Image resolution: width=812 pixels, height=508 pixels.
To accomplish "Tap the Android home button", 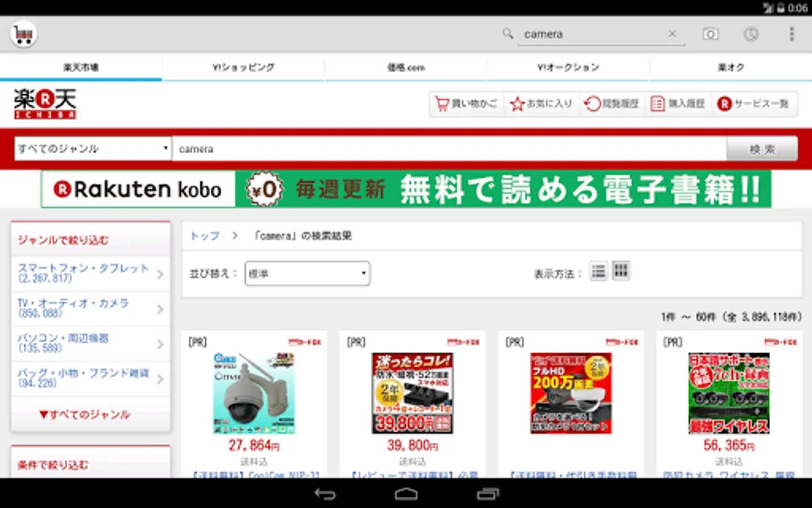I will point(406,494).
